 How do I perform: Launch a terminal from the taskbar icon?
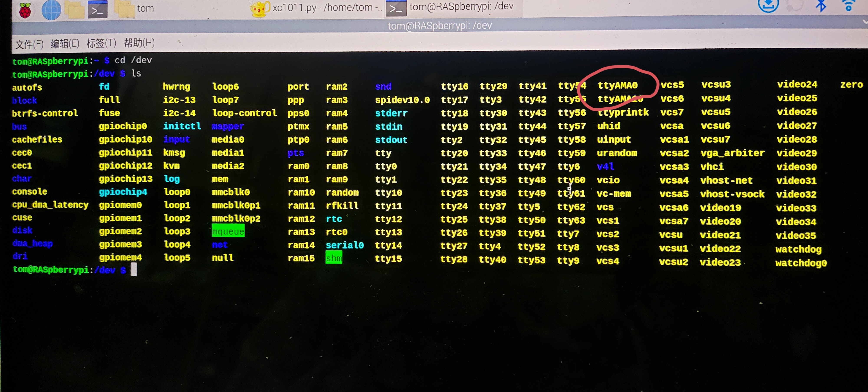(x=97, y=9)
